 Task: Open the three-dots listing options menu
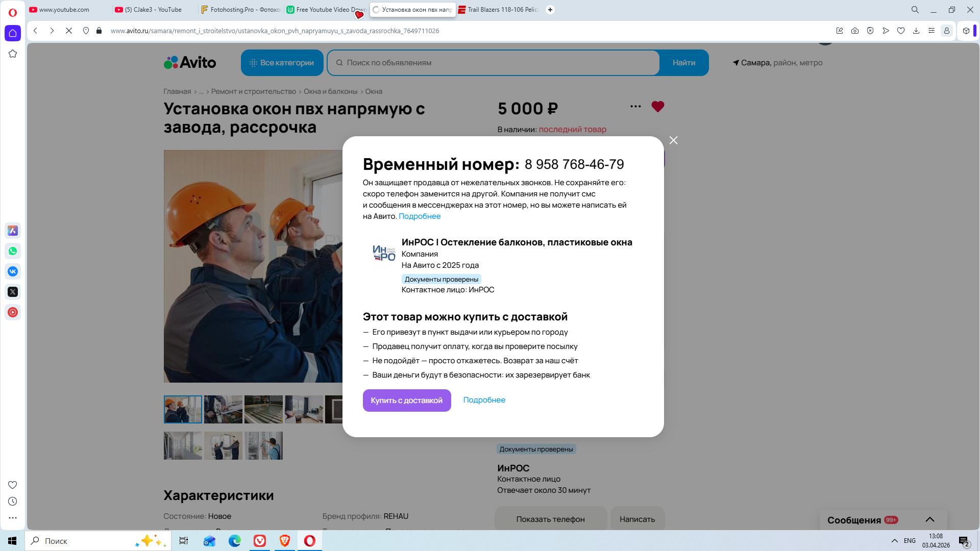[x=635, y=107]
